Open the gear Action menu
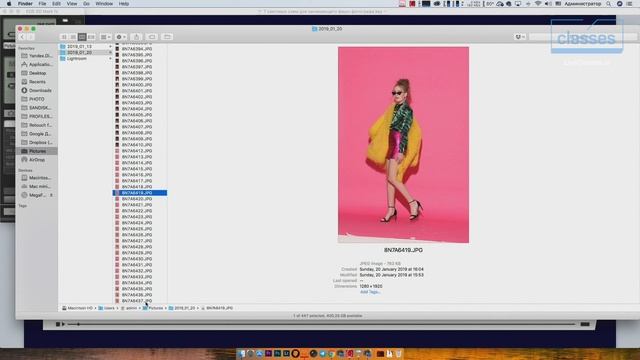This screenshot has width=640, height=360. (121, 37)
